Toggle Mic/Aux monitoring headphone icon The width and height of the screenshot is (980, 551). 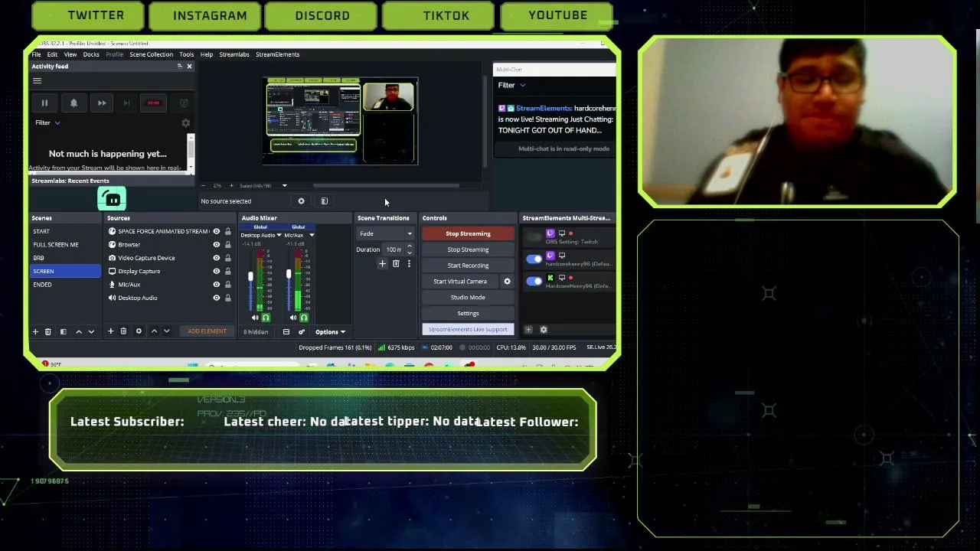[x=304, y=318]
